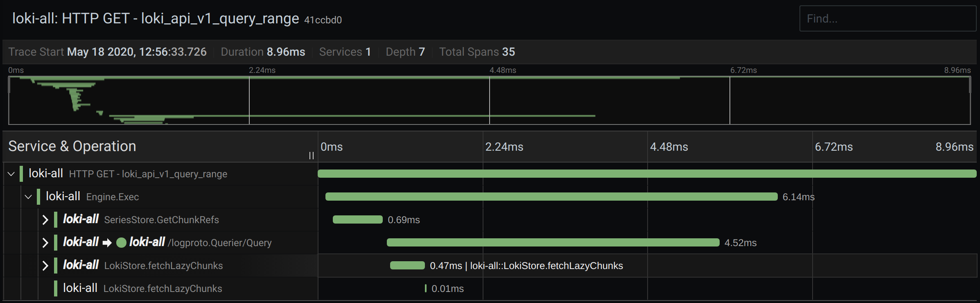Expand the /logproto.Querier/Query span
The width and height of the screenshot is (980, 303).
pyautogui.click(x=45, y=243)
